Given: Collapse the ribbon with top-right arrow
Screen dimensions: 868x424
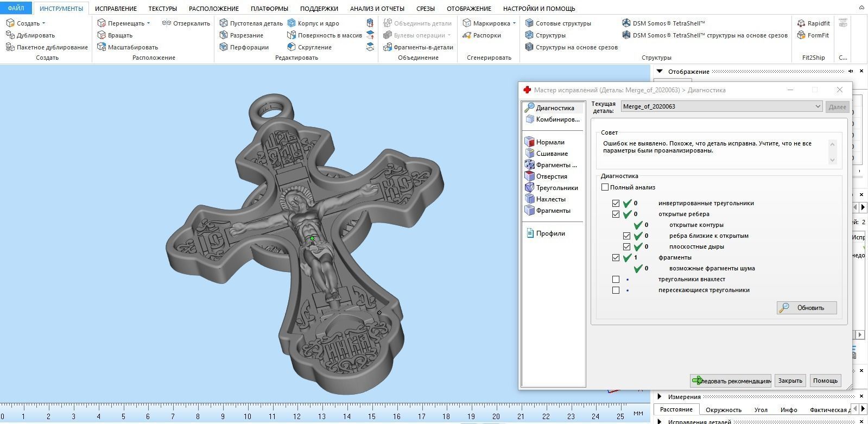Looking at the screenshot, I should 861,8.
